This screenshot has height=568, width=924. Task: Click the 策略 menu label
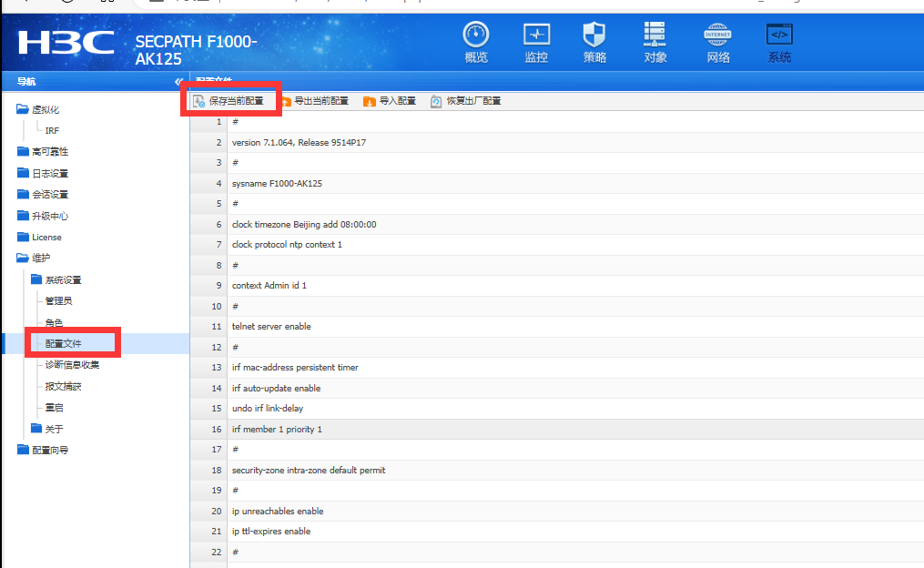point(594,57)
